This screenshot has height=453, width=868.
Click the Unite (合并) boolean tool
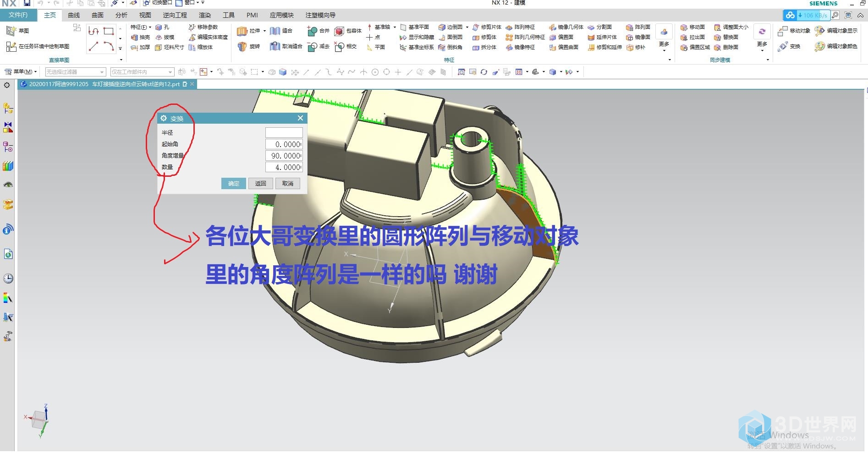[x=318, y=31]
